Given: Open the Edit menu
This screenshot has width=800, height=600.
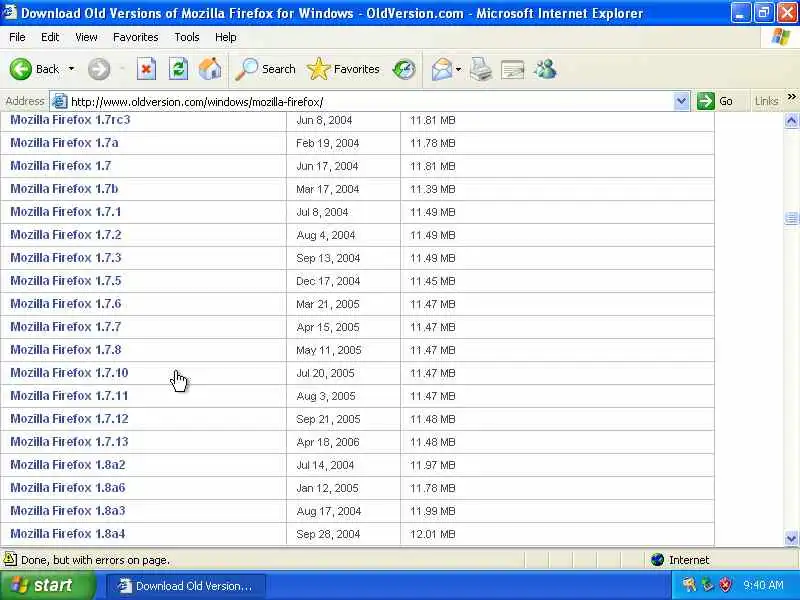Looking at the screenshot, I should pos(50,37).
